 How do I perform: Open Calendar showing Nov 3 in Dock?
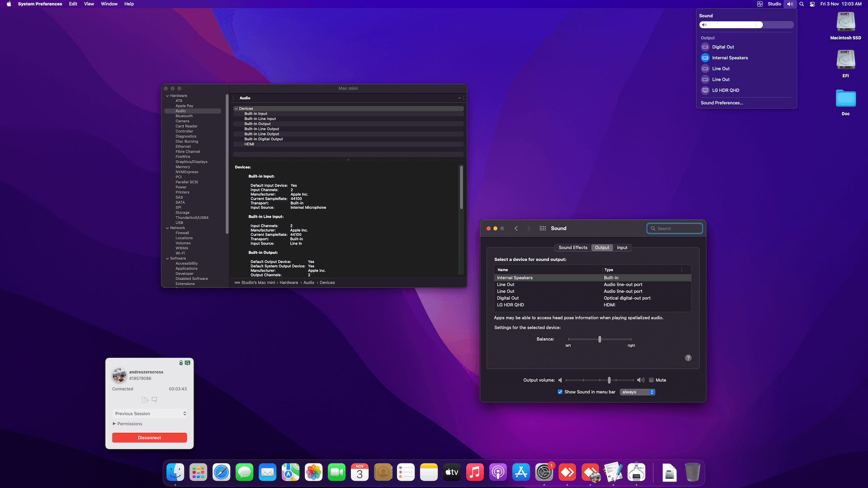(360, 473)
